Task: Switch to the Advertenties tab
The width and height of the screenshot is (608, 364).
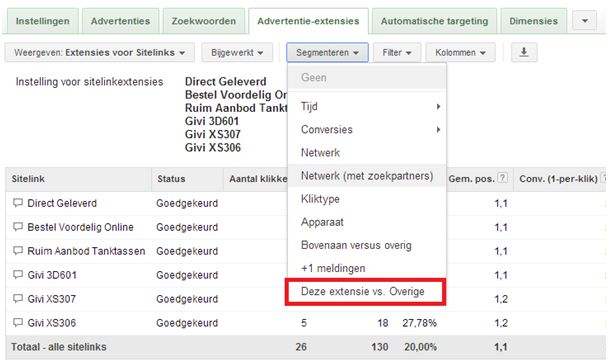Action: tap(120, 21)
